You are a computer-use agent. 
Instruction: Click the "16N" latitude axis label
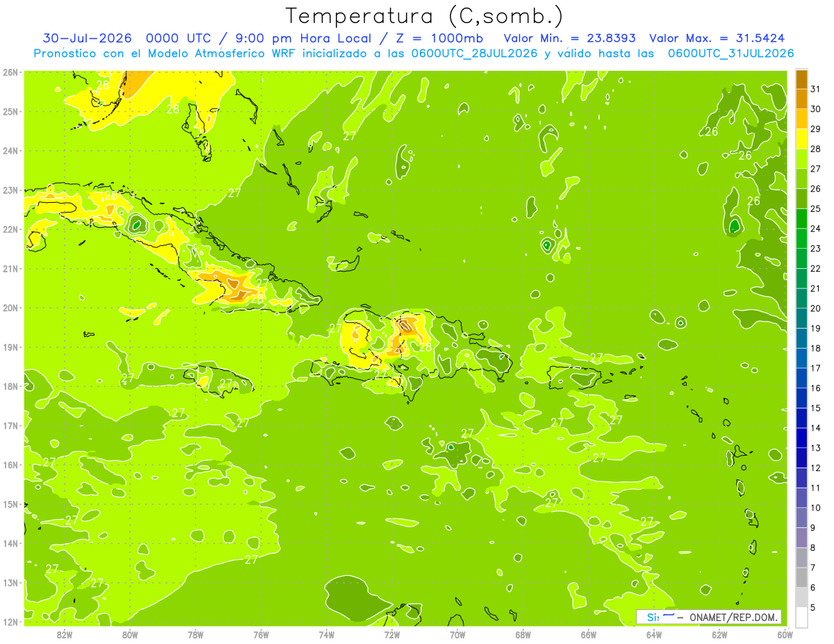pyautogui.click(x=10, y=465)
